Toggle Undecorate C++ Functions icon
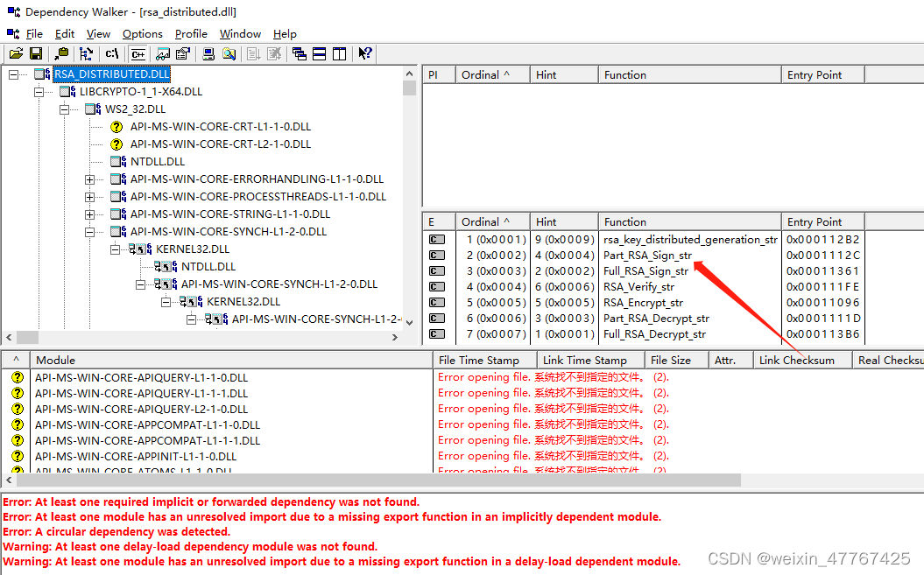 (x=138, y=53)
